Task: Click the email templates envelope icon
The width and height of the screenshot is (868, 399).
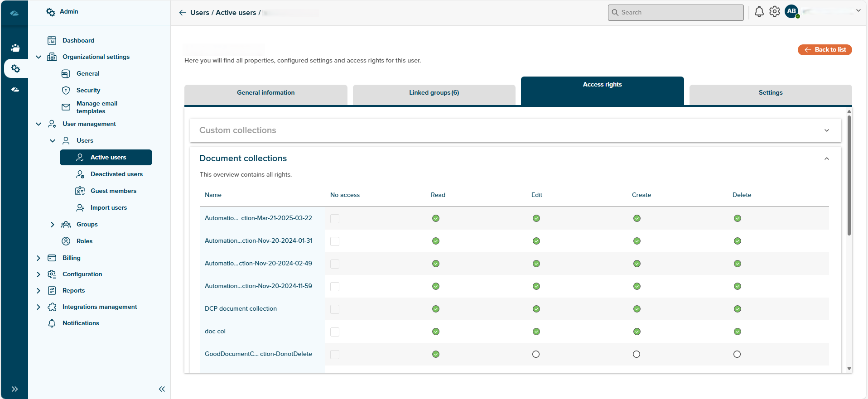Action: (x=66, y=107)
